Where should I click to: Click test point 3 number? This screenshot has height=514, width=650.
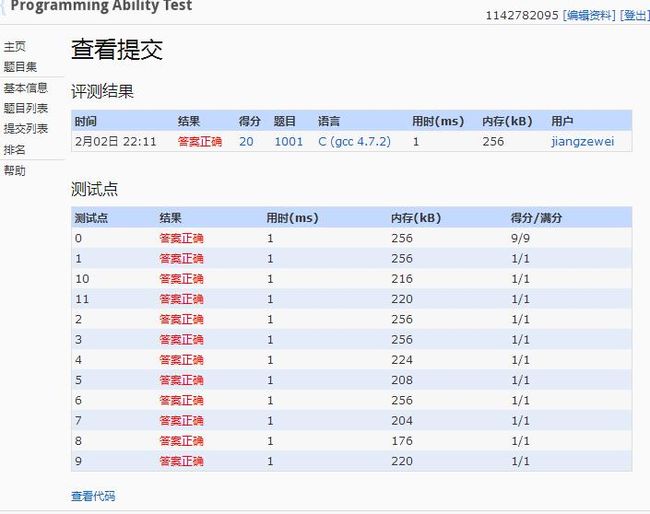point(78,339)
